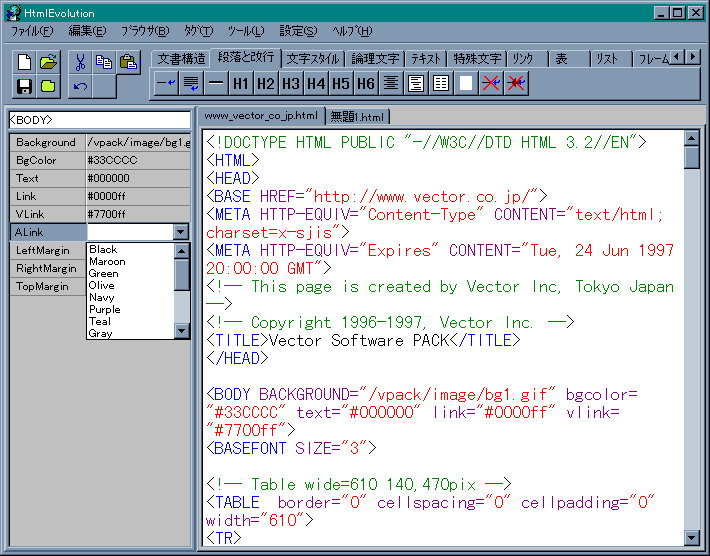Click the H6 heading button
710x556 pixels.
365,83
